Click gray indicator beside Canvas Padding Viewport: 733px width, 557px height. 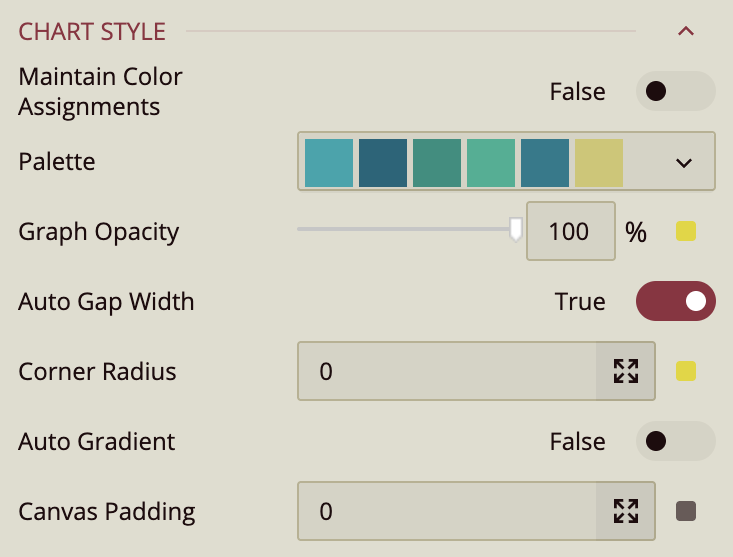[685, 512]
